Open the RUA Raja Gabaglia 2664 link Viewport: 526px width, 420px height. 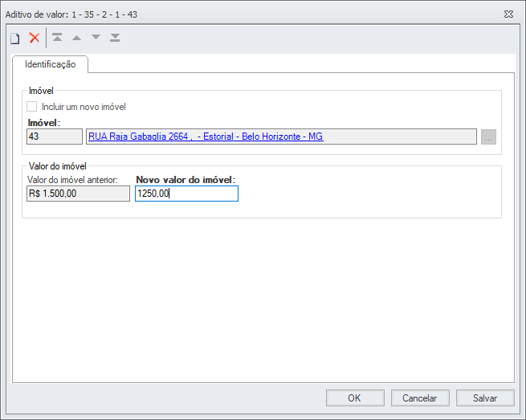coord(206,137)
